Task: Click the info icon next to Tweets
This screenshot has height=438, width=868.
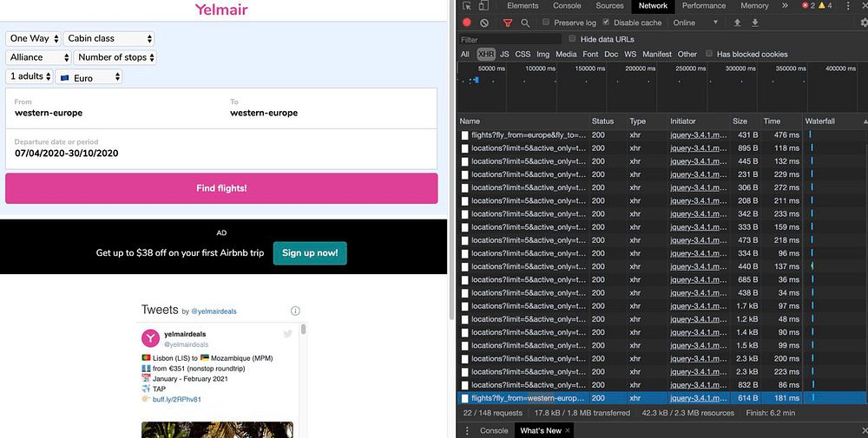Action: (x=296, y=311)
